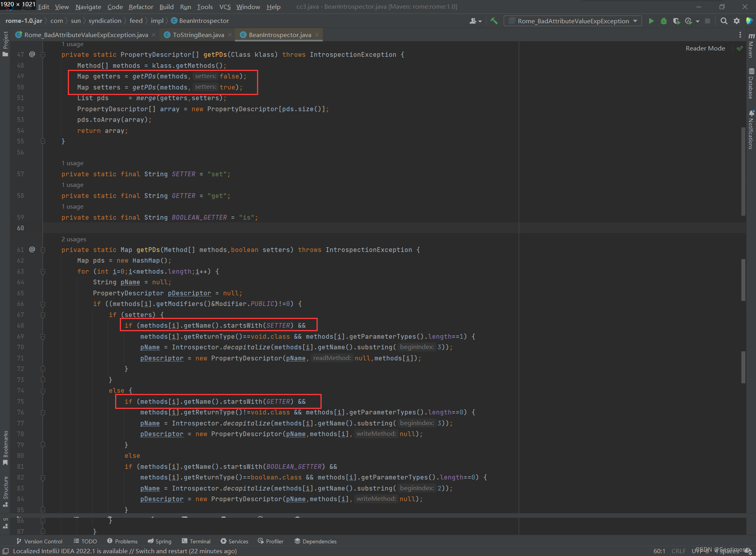This screenshot has height=556, width=756.
Task: Open the TODO tool window
Action: click(85, 541)
